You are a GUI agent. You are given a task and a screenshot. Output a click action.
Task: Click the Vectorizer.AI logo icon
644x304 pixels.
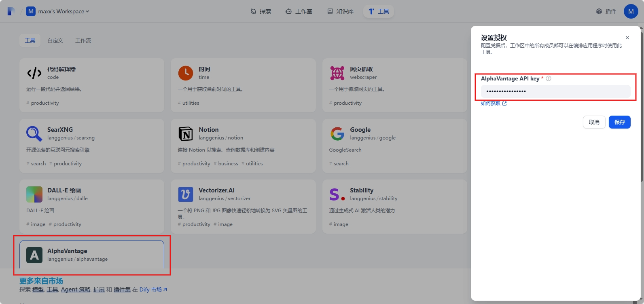coord(186,194)
